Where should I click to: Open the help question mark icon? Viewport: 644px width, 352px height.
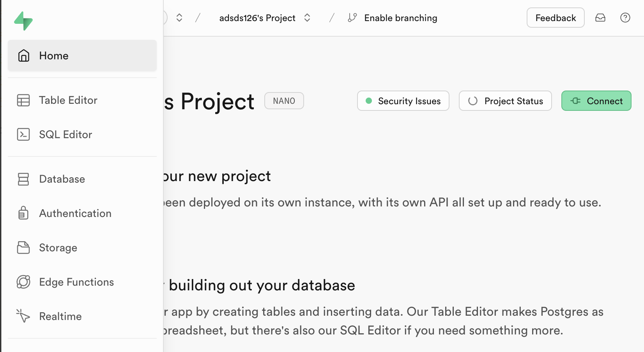click(x=625, y=18)
